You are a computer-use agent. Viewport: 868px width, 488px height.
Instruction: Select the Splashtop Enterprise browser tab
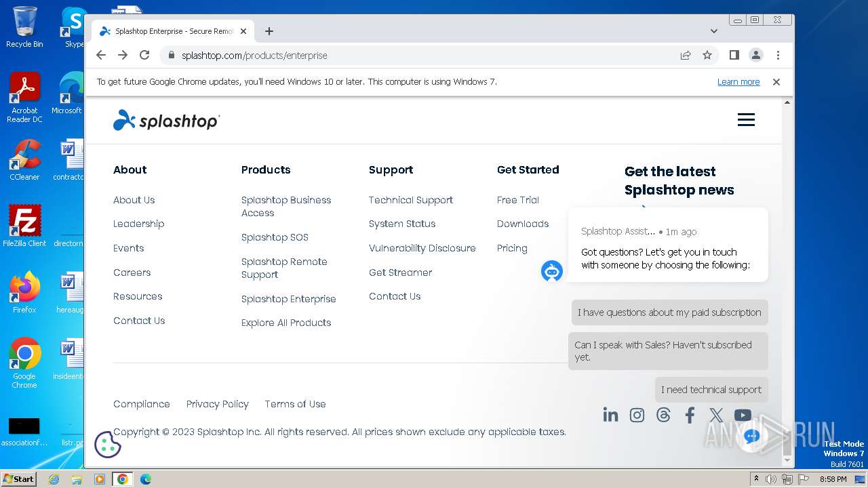pyautogui.click(x=173, y=31)
